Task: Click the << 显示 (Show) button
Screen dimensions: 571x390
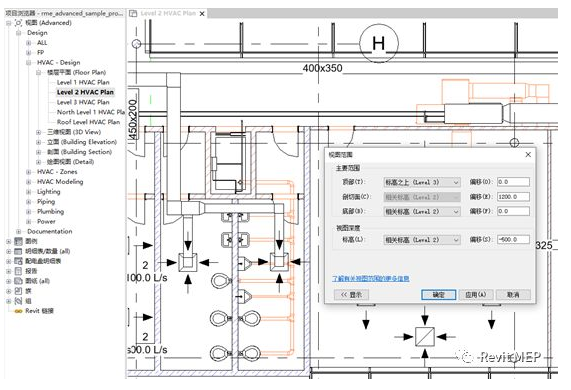Action: [351, 295]
